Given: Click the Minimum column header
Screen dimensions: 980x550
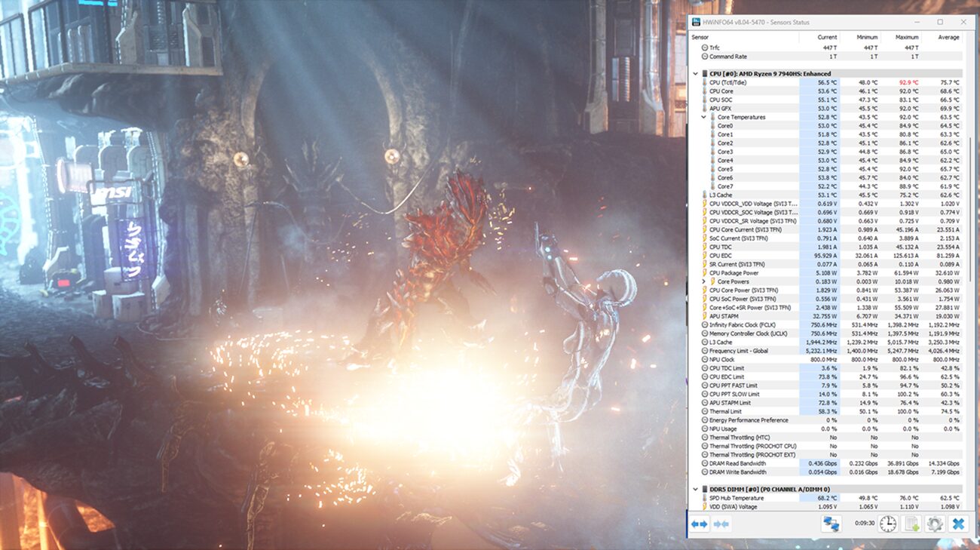Looking at the screenshot, I should 860,37.
